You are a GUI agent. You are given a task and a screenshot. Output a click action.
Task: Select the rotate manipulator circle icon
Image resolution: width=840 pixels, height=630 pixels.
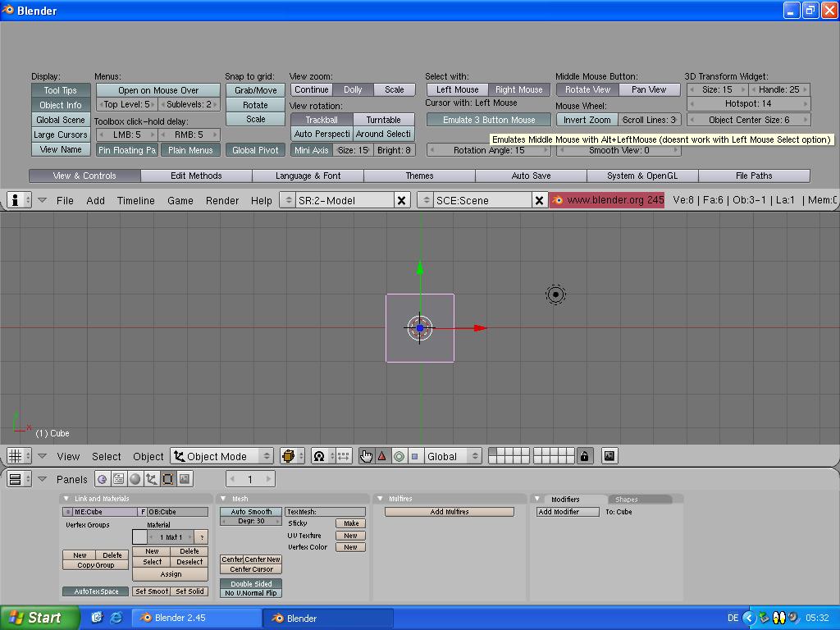[399, 456]
